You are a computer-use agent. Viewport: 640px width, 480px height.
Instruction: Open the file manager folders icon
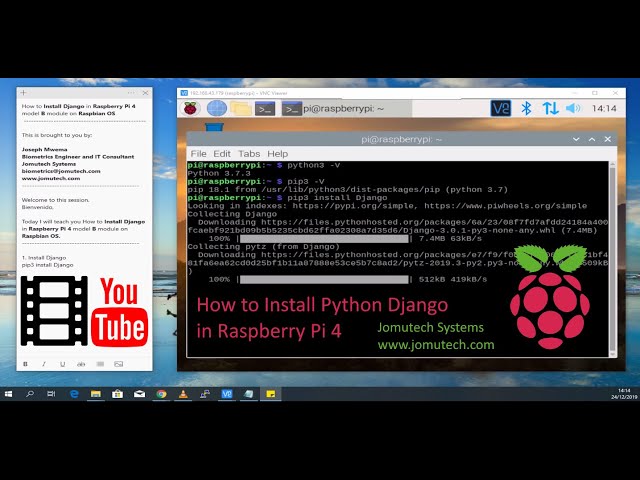click(241, 109)
